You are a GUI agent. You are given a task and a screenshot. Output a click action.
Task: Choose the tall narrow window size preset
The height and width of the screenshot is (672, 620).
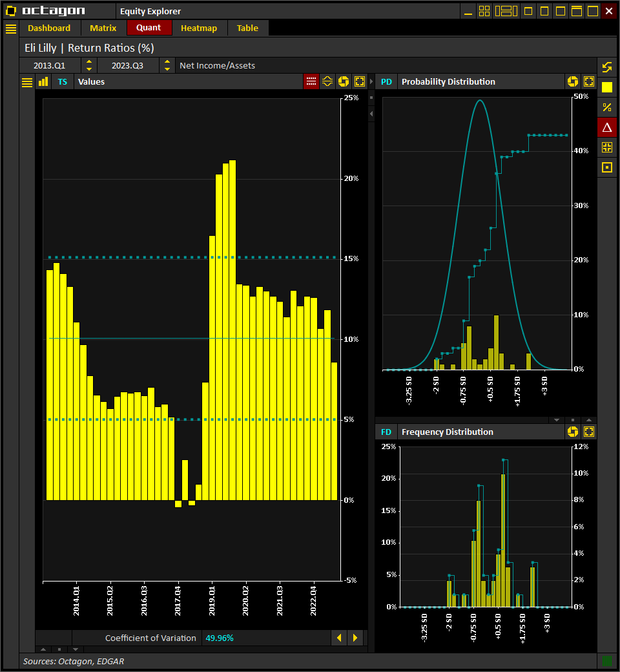[x=544, y=11]
